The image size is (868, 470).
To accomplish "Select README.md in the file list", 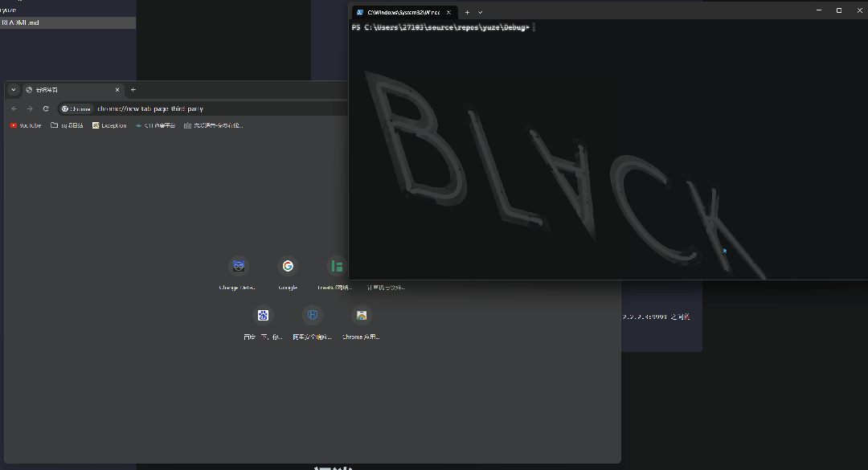I will [21, 22].
